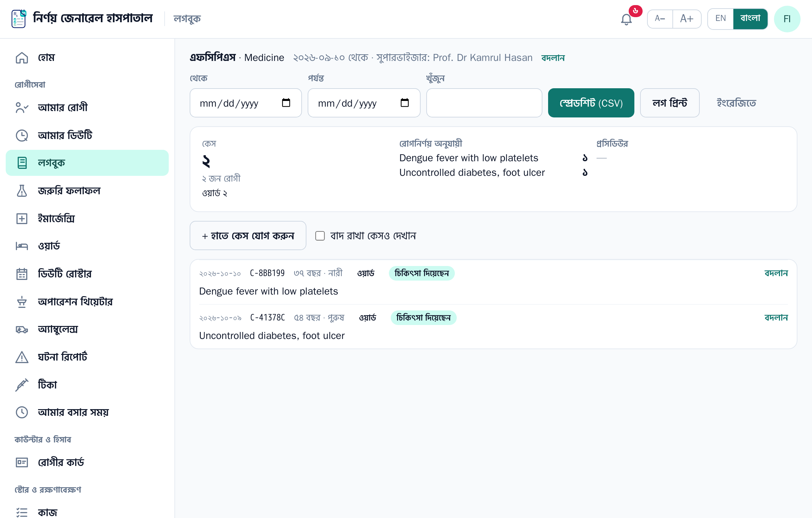
Task: Click the home icon in sidebar
Action: 22,58
